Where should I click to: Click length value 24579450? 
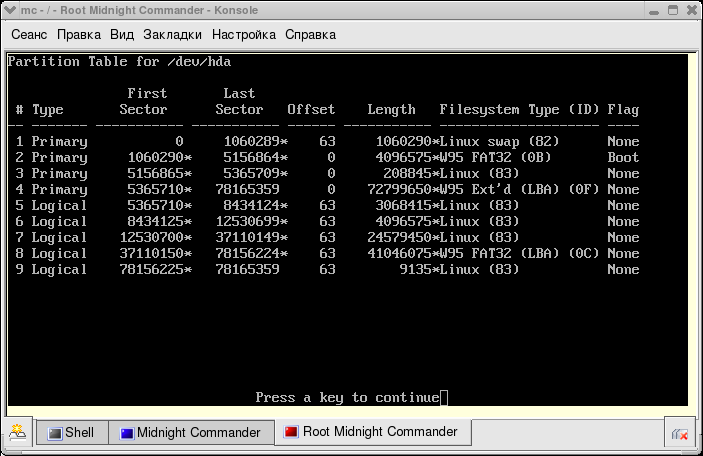click(399, 237)
